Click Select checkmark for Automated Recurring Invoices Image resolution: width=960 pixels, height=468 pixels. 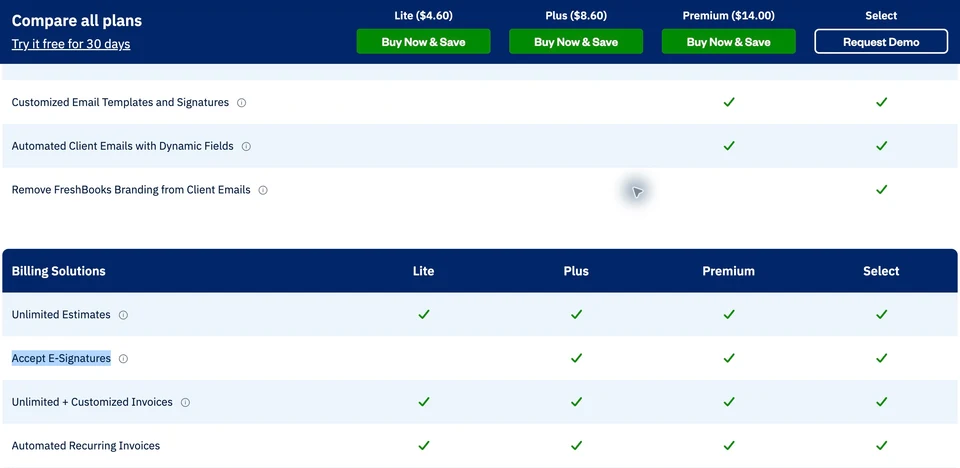click(881, 445)
